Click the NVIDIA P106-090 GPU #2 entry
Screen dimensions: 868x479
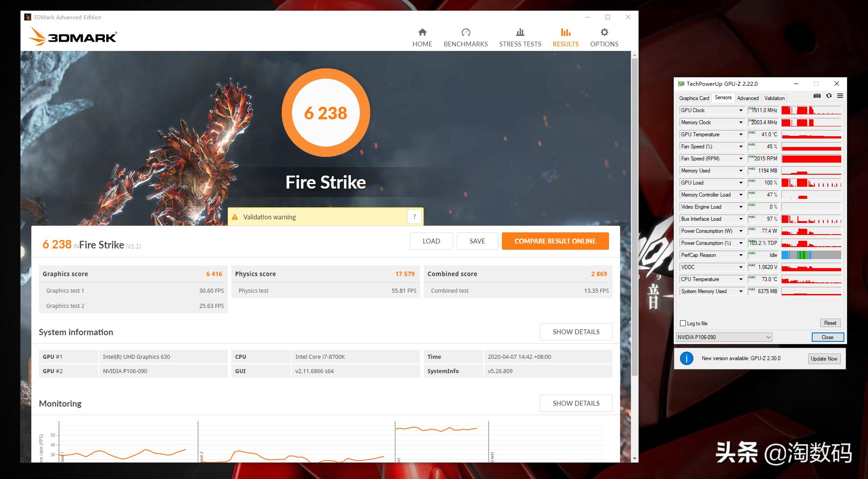125,371
